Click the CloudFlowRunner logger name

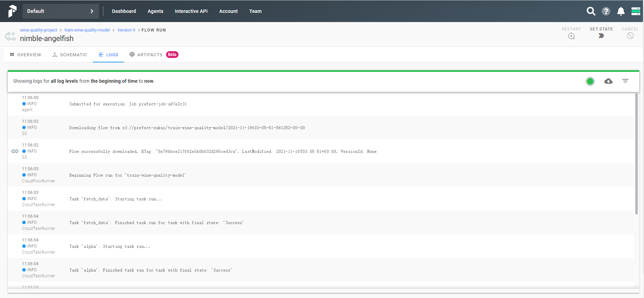coord(39,181)
